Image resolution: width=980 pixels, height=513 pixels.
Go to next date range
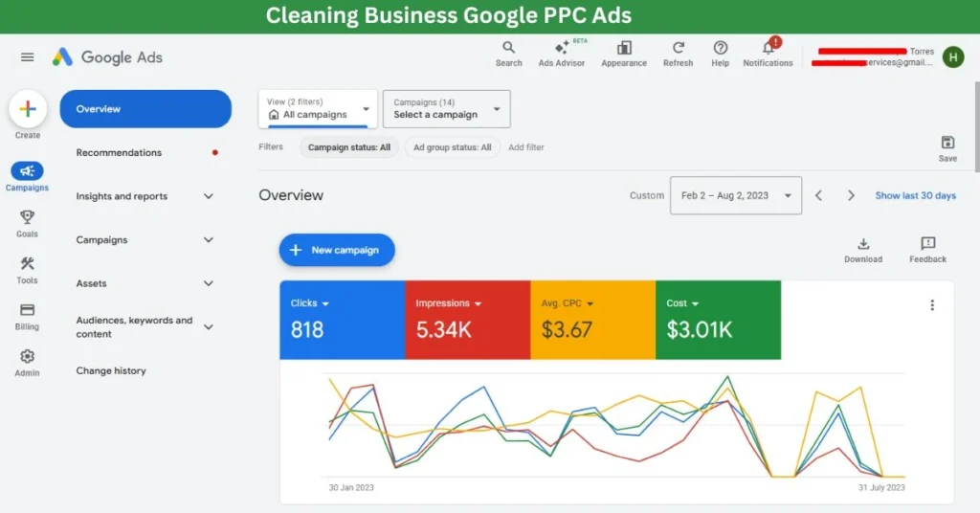(x=851, y=195)
